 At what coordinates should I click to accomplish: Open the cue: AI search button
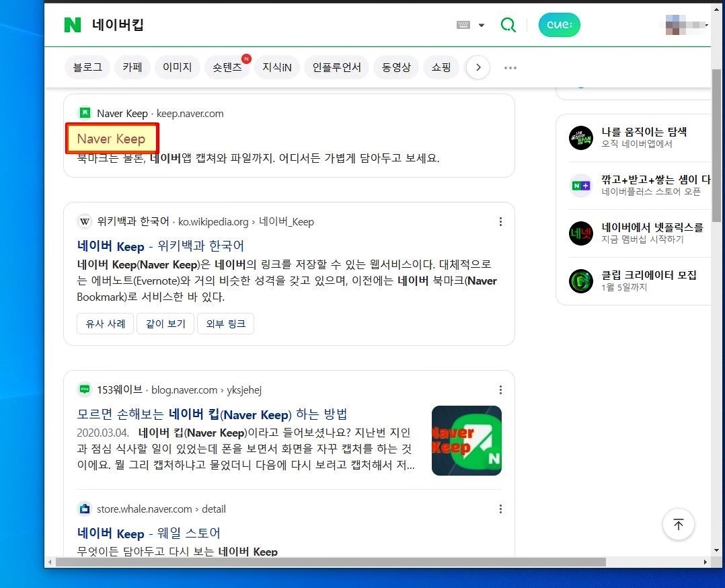[559, 25]
